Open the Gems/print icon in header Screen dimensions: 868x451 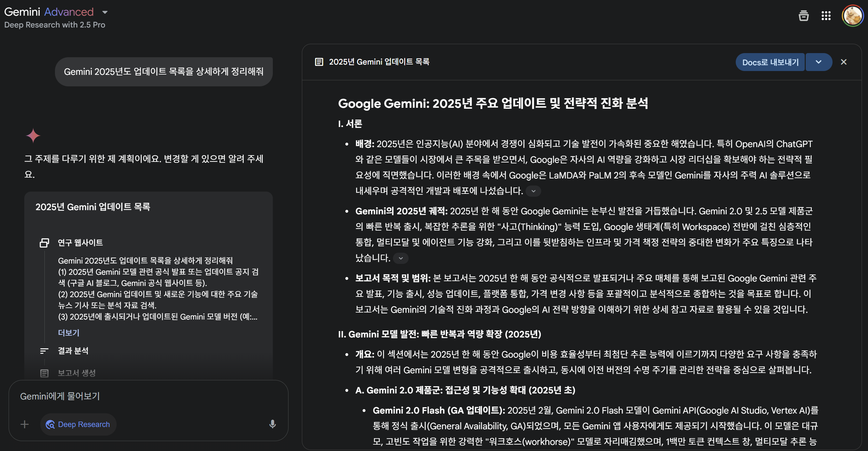coord(803,16)
